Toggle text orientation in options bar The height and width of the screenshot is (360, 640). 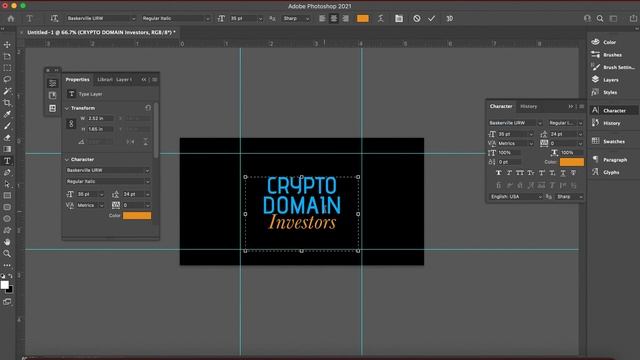[54, 18]
